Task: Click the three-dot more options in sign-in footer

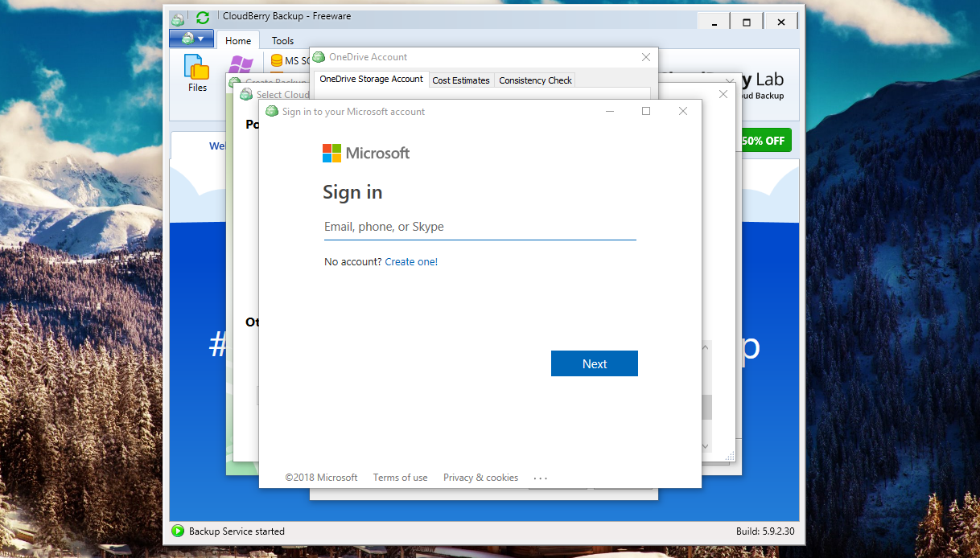Action: [541, 478]
